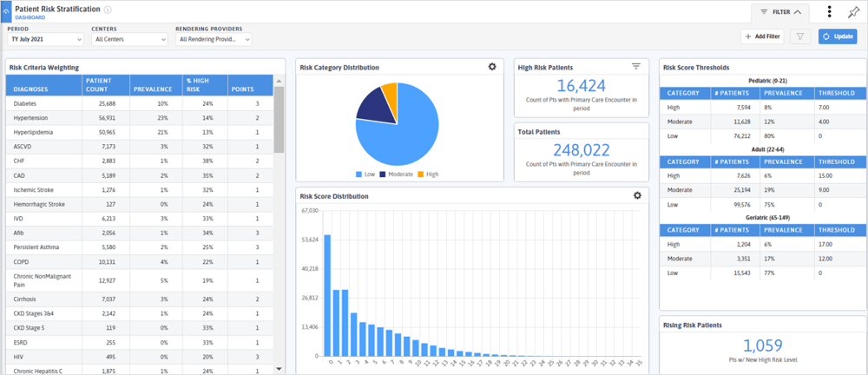
Task: Click the 248,022 total patients count
Action: [x=582, y=151]
